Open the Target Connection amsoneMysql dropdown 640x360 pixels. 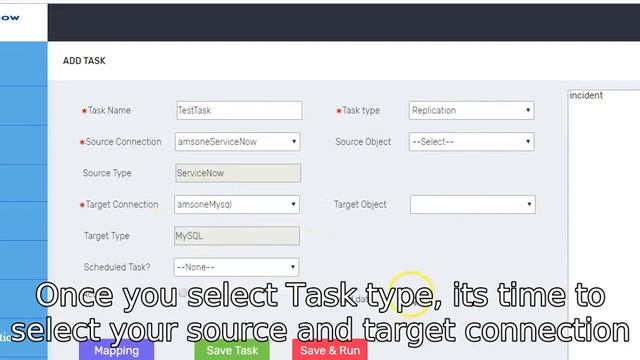(x=237, y=204)
